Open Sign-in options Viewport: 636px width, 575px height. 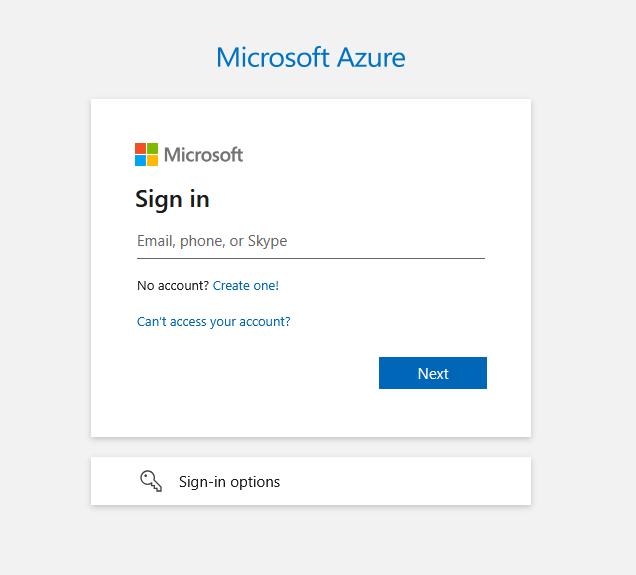click(311, 481)
